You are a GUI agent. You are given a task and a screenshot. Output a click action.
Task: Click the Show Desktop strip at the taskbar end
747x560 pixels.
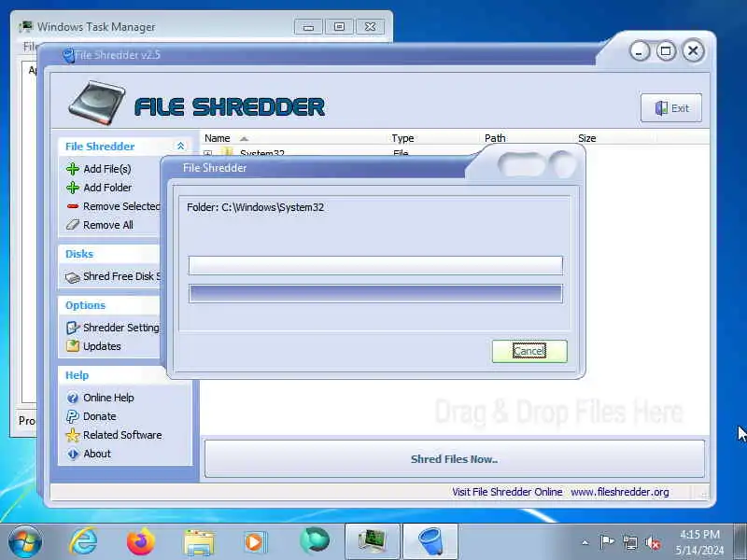tap(740, 541)
